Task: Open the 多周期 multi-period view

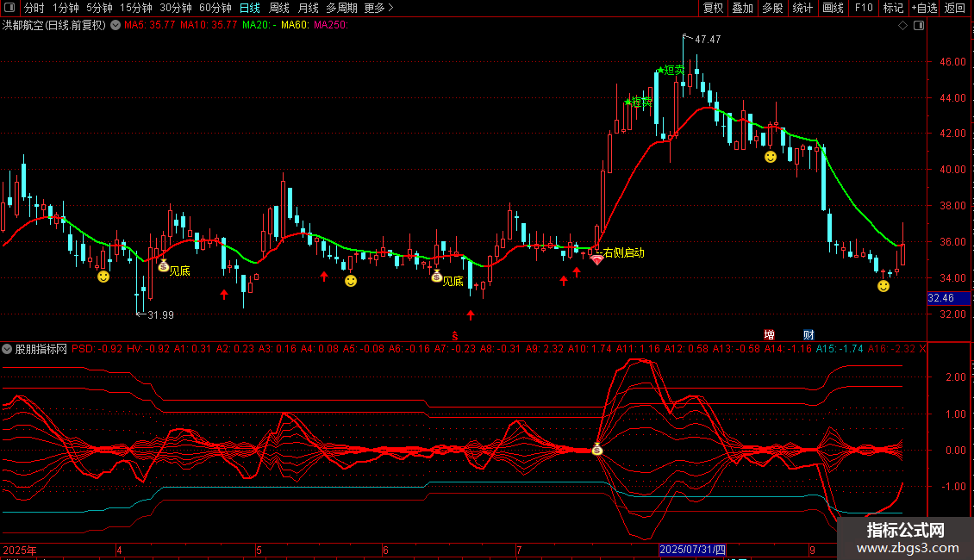Action: 341,8
